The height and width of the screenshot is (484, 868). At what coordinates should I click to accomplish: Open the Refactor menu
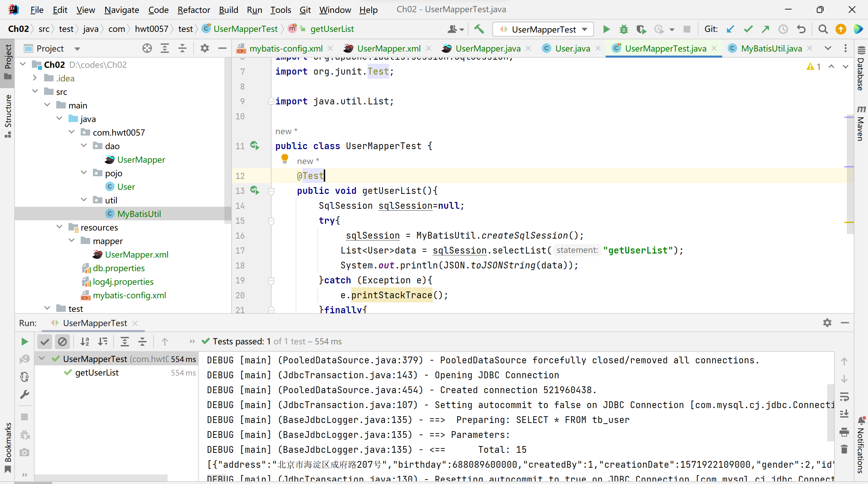tap(194, 10)
